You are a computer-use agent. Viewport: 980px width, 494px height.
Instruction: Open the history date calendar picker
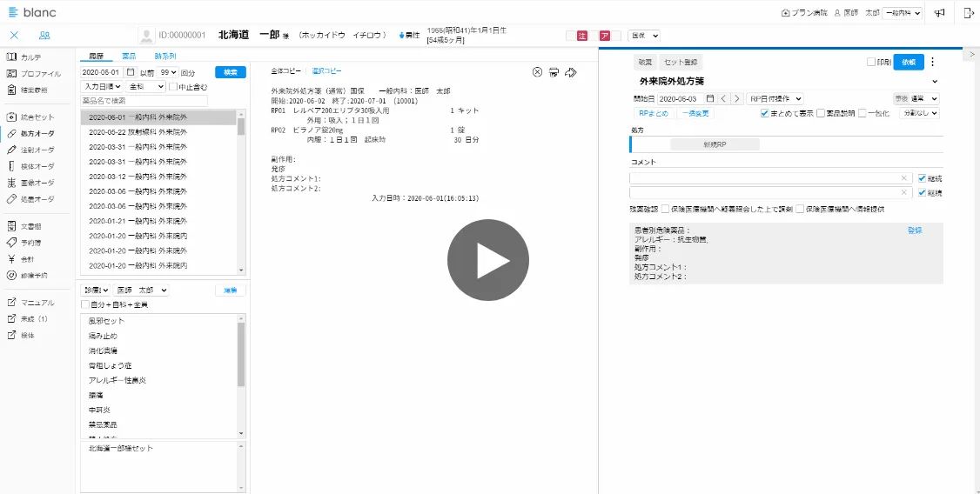(130, 72)
